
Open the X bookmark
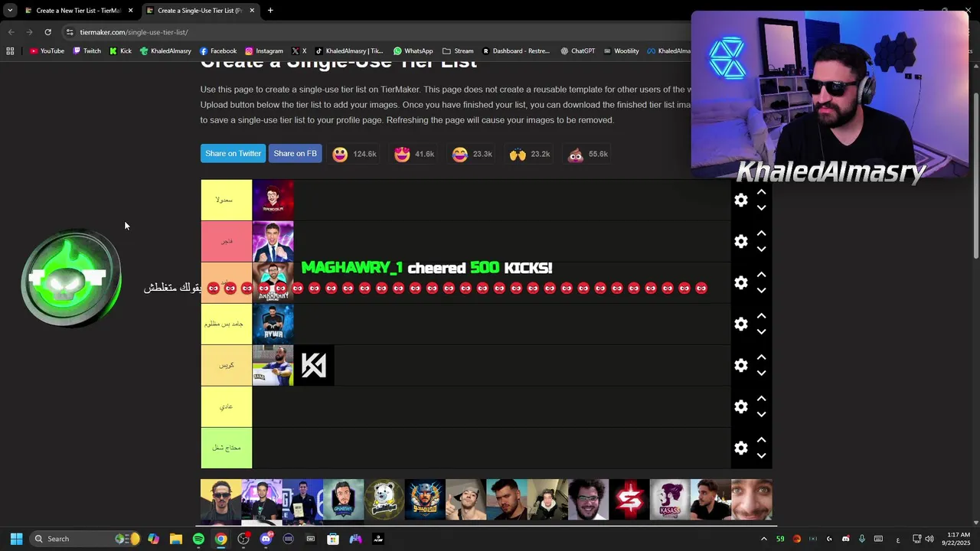[299, 51]
